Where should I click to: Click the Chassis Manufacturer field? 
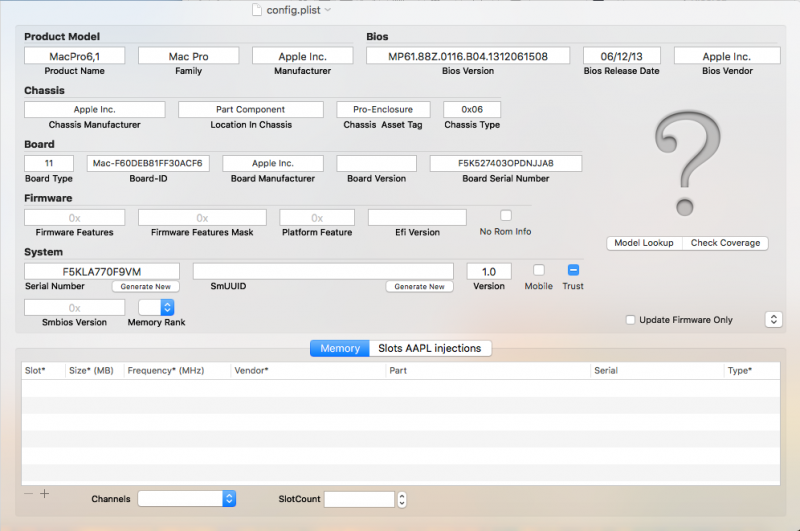[94, 109]
